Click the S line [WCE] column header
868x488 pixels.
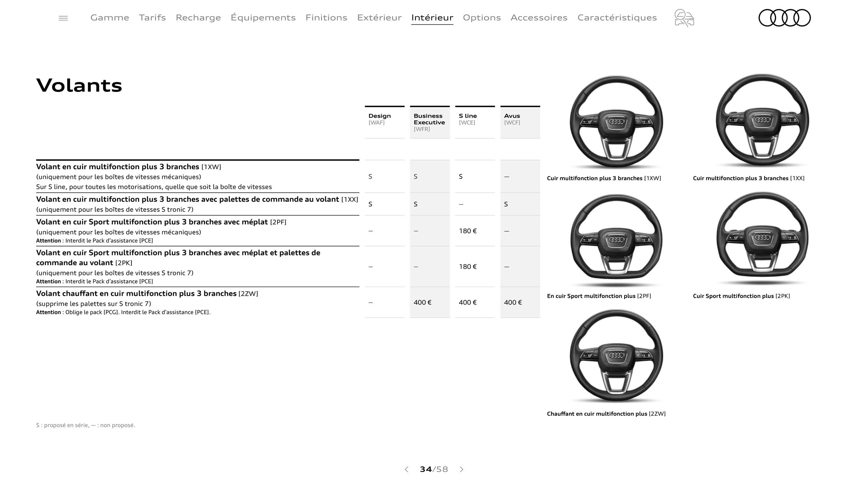[x=475, y=122]
